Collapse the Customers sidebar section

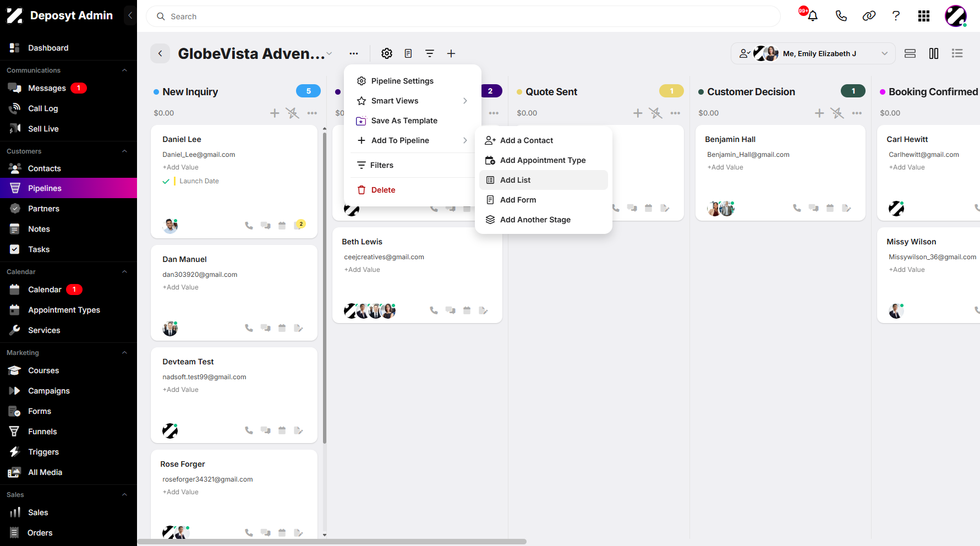[124, 151]
